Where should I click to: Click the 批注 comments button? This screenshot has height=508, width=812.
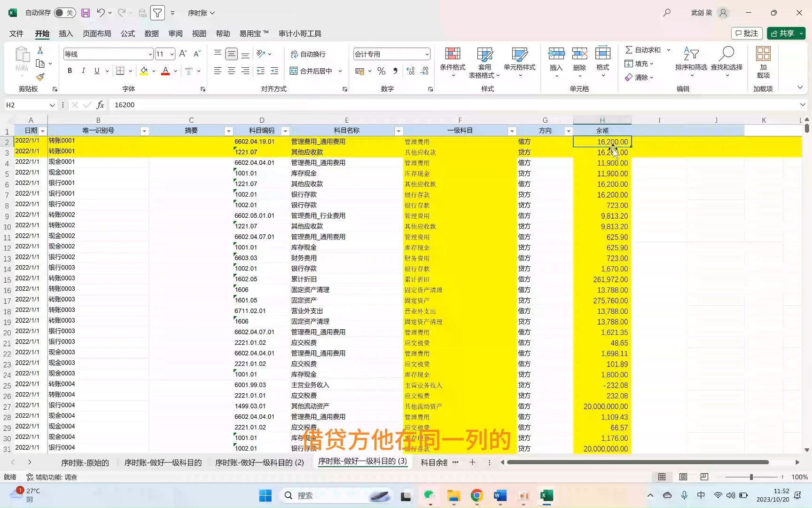coord(747,33)
